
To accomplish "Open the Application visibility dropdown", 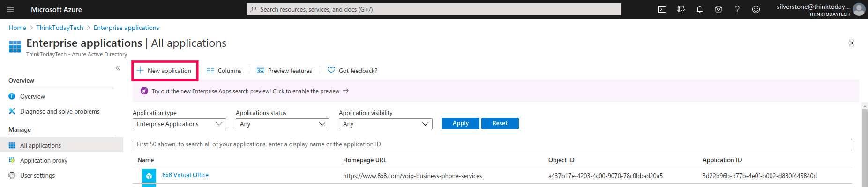I will (385, 124).
